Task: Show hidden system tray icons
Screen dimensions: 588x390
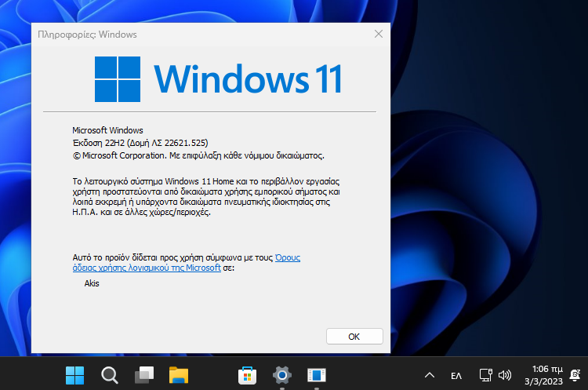Action: tap(430, 375)
